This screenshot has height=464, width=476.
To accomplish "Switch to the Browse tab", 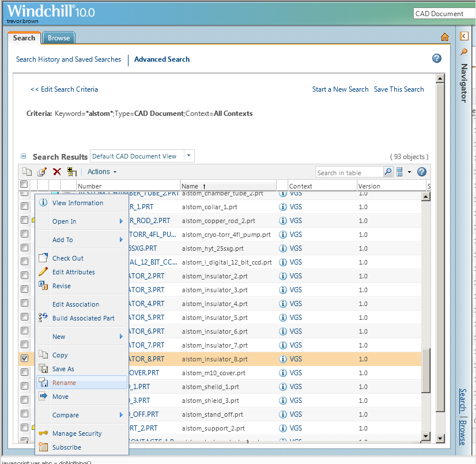I will click(x=59, y=38).
